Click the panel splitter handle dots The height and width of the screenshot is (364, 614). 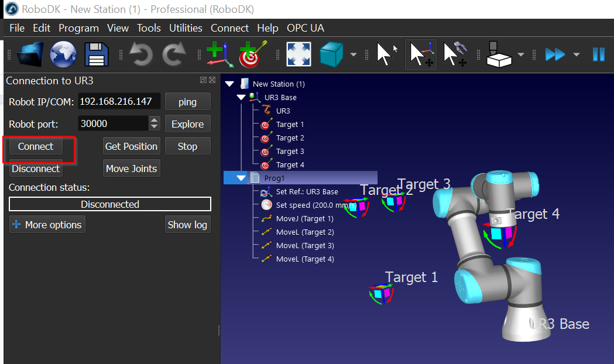pyautogui.click(x=218, y=330)
